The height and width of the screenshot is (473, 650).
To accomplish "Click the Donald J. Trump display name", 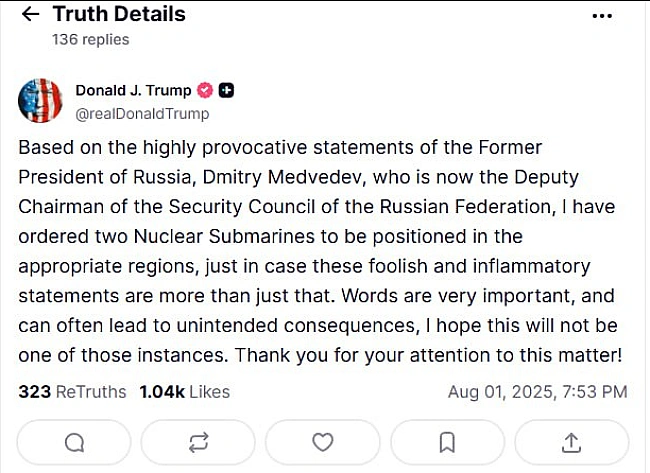I will tap(133, 90).
